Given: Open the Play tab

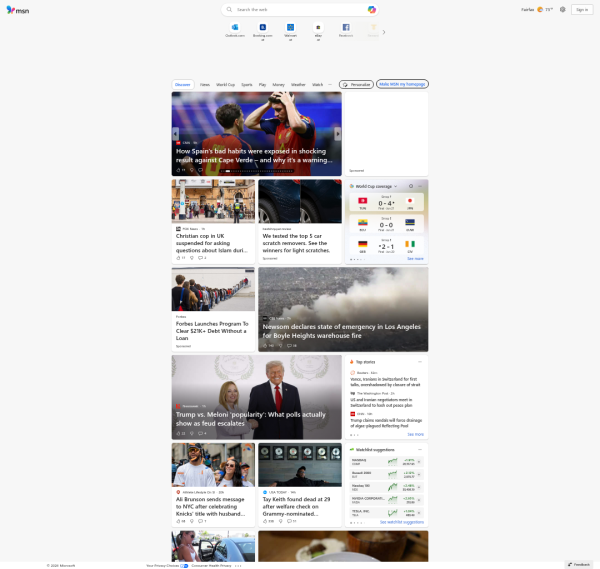Looking at the screenshot, I should (x=262, y=85).
